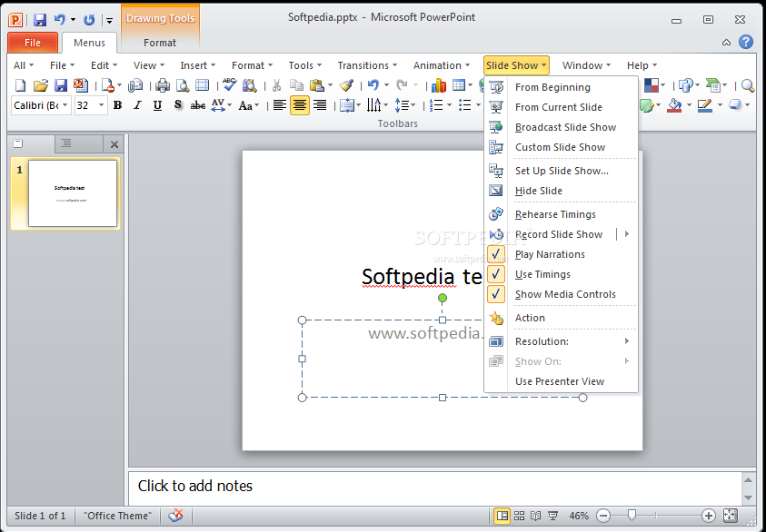Click the Print icon in toolbar
This screenshot has width=766, height=532.
tap(162, 86)
